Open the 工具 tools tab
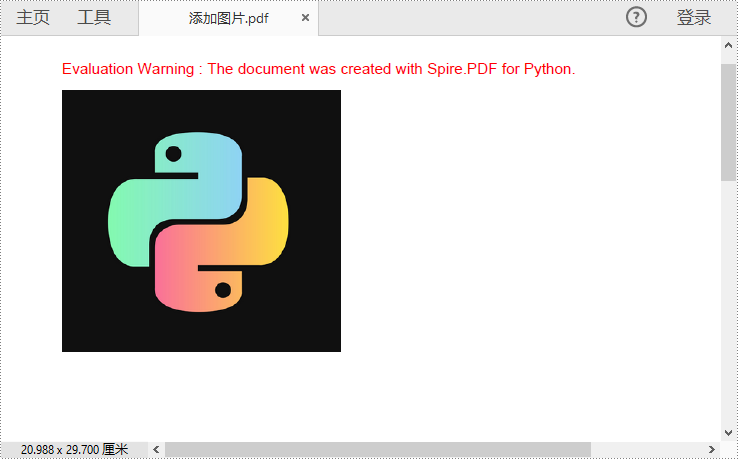 point(94,17)
